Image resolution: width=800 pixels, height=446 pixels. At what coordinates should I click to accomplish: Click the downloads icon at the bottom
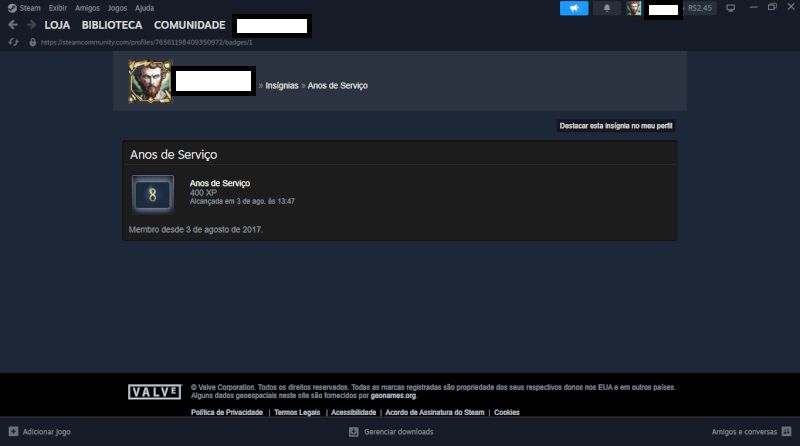[354, 432]
